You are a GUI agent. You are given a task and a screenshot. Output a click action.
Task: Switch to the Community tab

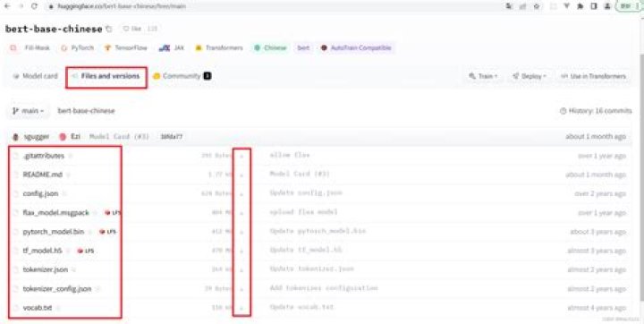click(x=182, y=76)
